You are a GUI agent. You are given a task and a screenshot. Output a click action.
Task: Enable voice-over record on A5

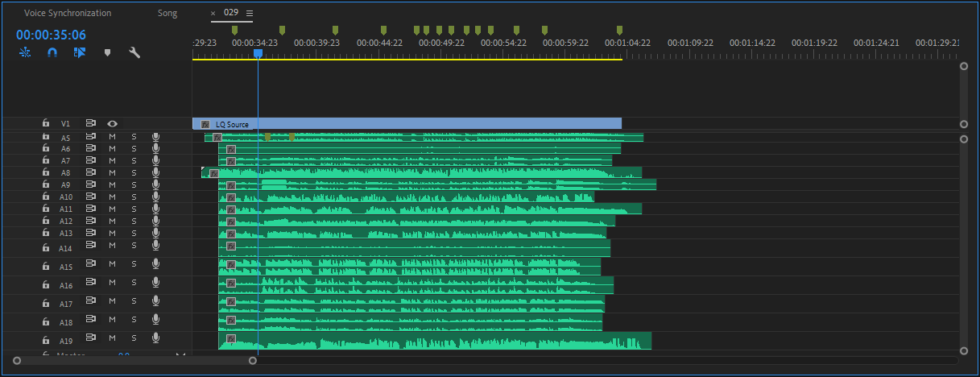(156, 137)
